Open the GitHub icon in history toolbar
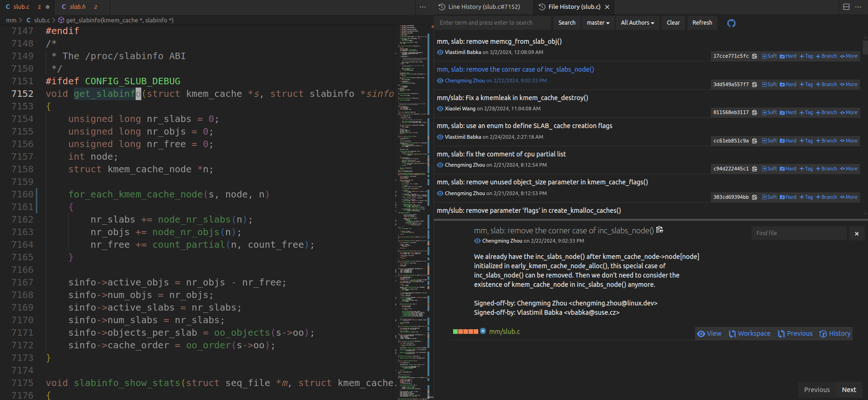 (x=731, y=23)
